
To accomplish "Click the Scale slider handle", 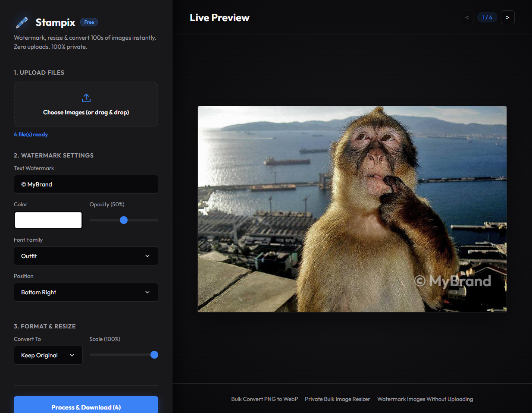I will tap(154, 355).
